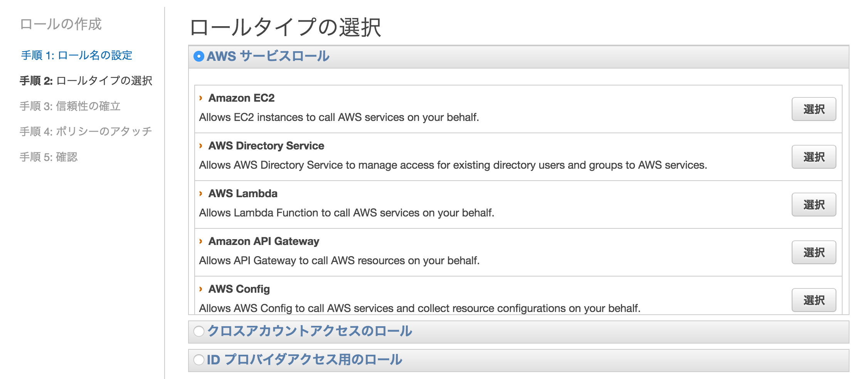Expand the AWS Lambda role details
This screenshot has height=379, width=868.
tap(243, 193)
